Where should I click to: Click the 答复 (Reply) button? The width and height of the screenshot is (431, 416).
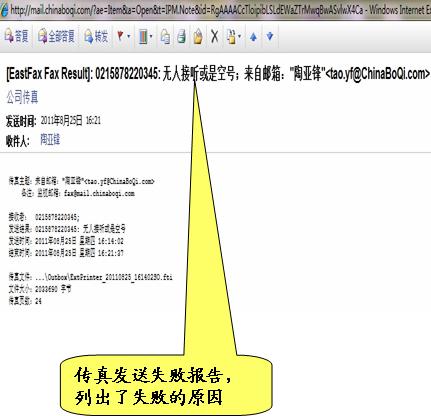(x=17, y=36)
